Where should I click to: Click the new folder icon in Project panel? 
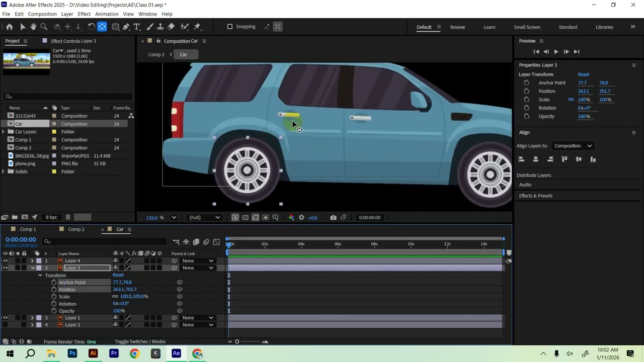15,217
